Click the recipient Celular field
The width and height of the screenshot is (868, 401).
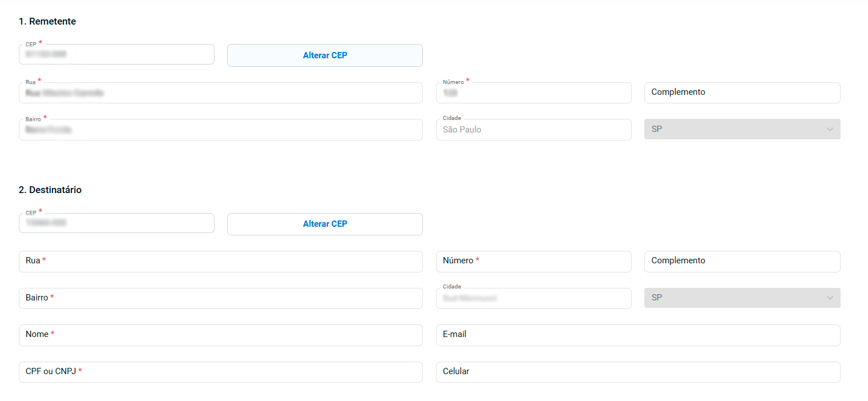[638, 372]
